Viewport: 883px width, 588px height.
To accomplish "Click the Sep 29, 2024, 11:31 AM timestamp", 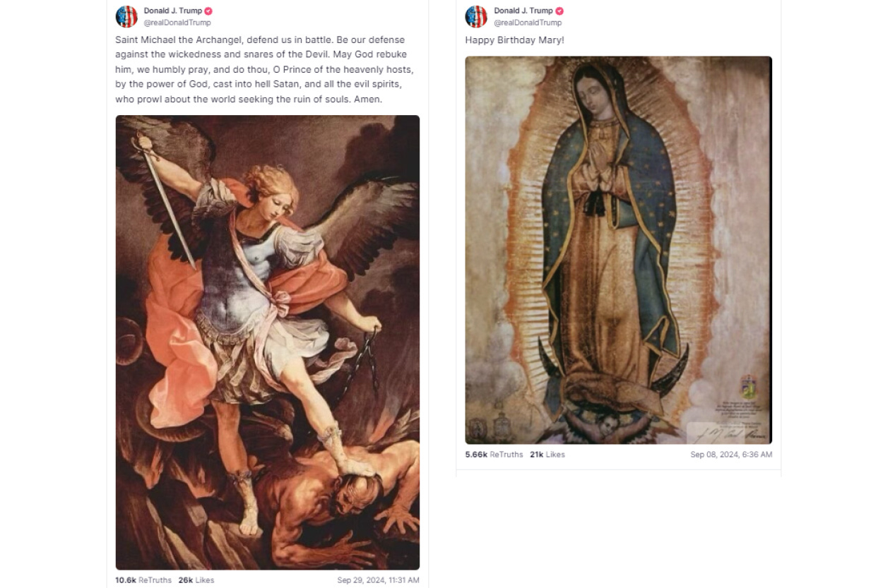I will tap(378, 580).
